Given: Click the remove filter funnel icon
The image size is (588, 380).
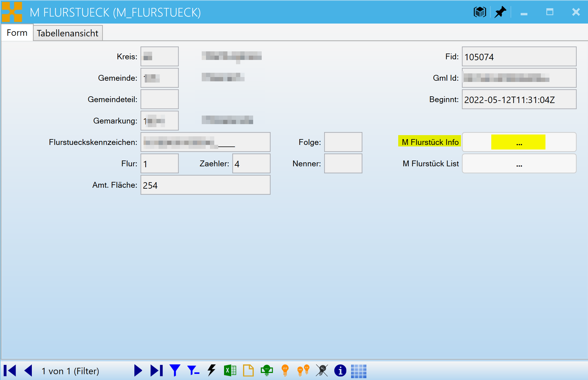Looking at the screenshot, I should (x=193, y=371).
